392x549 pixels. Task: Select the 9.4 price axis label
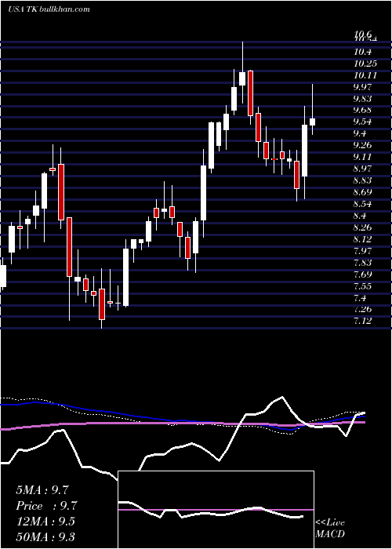360,133
